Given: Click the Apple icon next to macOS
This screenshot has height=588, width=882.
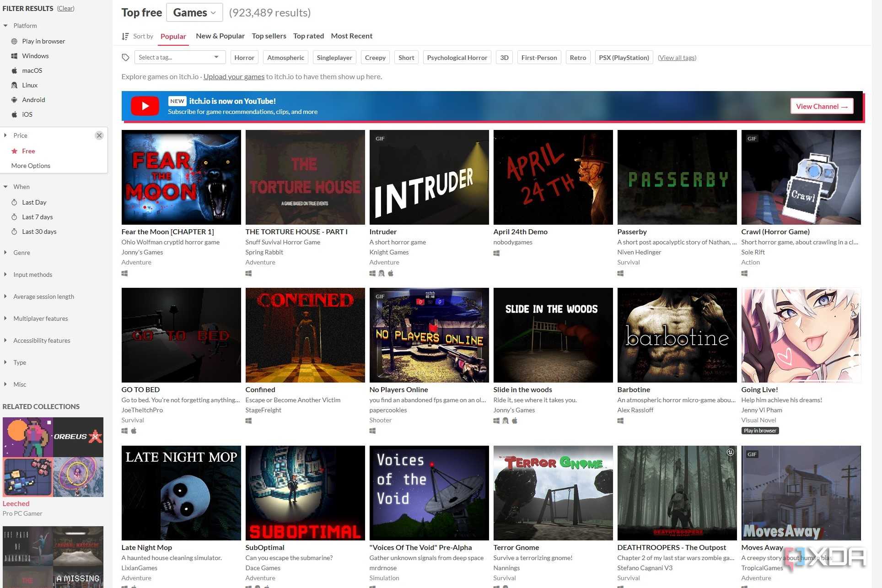Looking at the screenshot, I should pos(14,70).
